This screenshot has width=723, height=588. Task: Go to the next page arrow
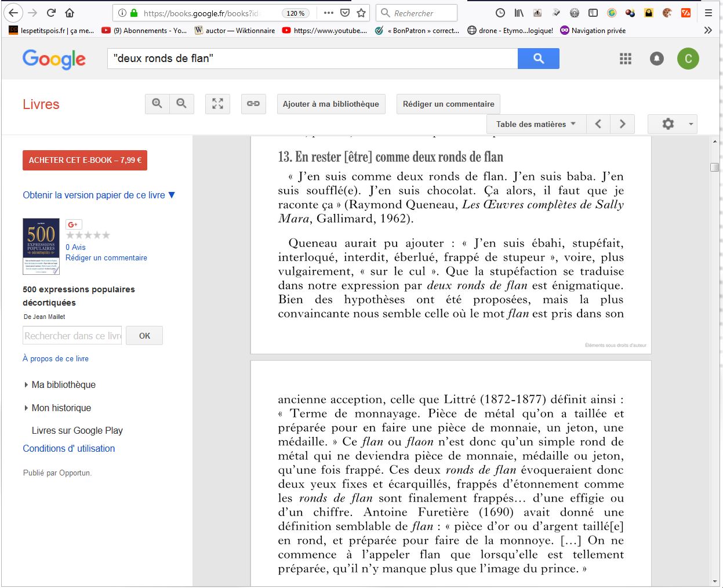(623, 124)
